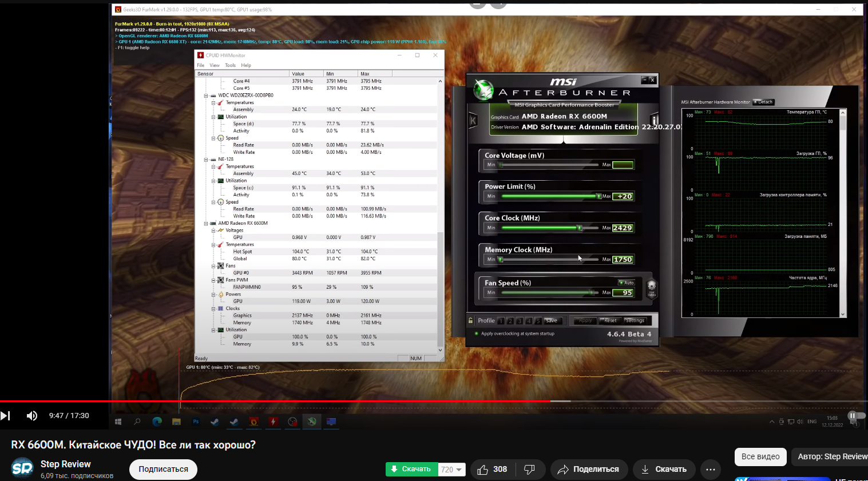868x481 pixels.
Task: Collapse the Powers node in HWMonitor
Action: pos(213,295)
